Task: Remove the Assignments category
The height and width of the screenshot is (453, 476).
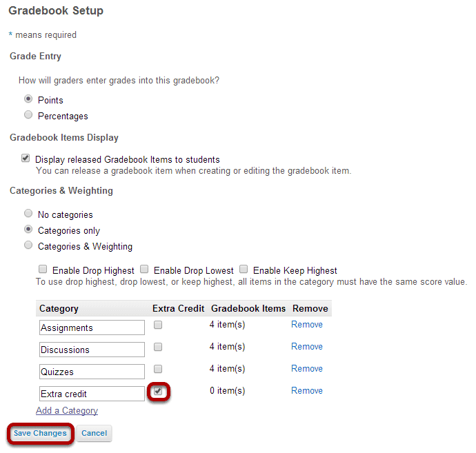Action: [x=306, y=324]
